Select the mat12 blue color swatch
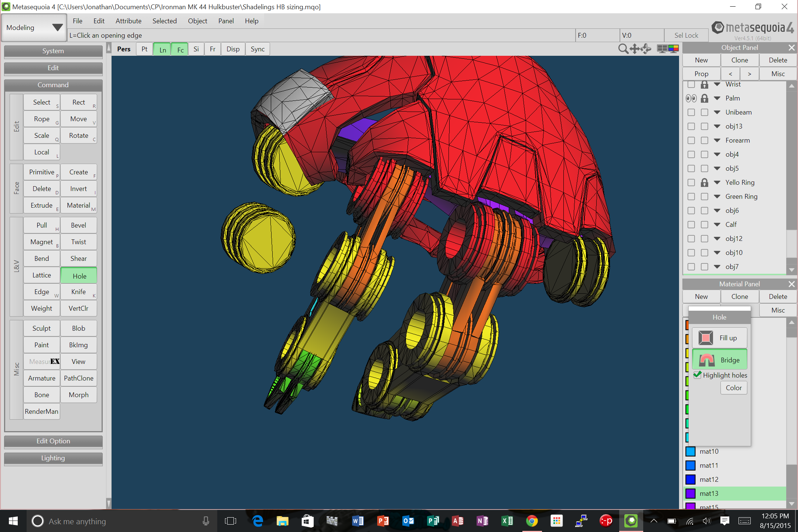The height and width of the screenshot is (532, 798). pos(690,480)
